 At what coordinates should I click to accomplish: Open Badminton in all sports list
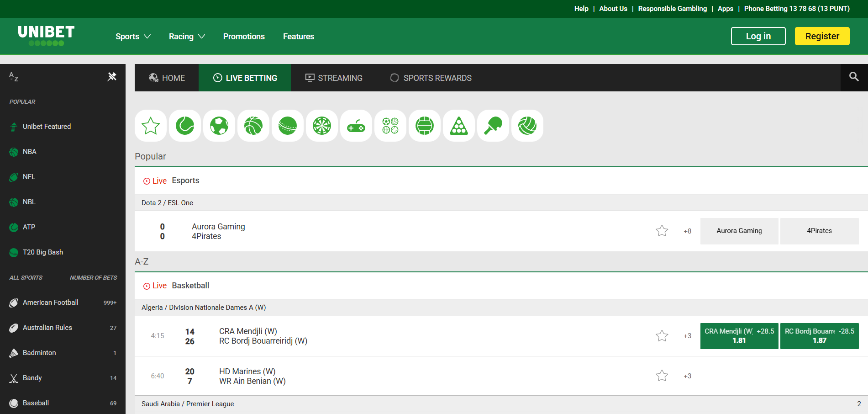(63, 353)
